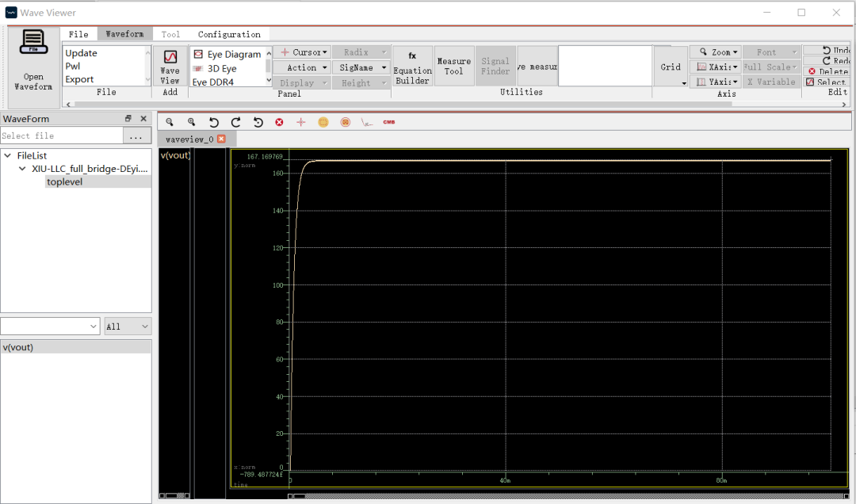Open the Zoom dropdown in Axis group
The height and width of the screenshot is (504, 856).
[x=716, y=52]
